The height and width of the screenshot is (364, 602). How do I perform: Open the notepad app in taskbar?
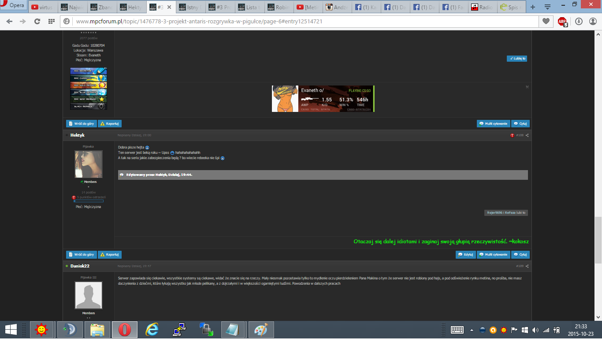(234, 330)
